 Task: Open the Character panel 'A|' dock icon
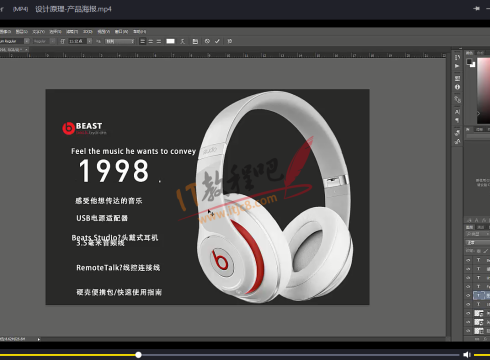coord(457,112)
